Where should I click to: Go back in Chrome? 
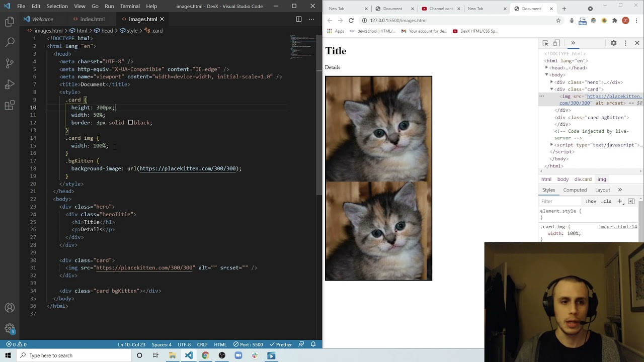coord(330,21)
